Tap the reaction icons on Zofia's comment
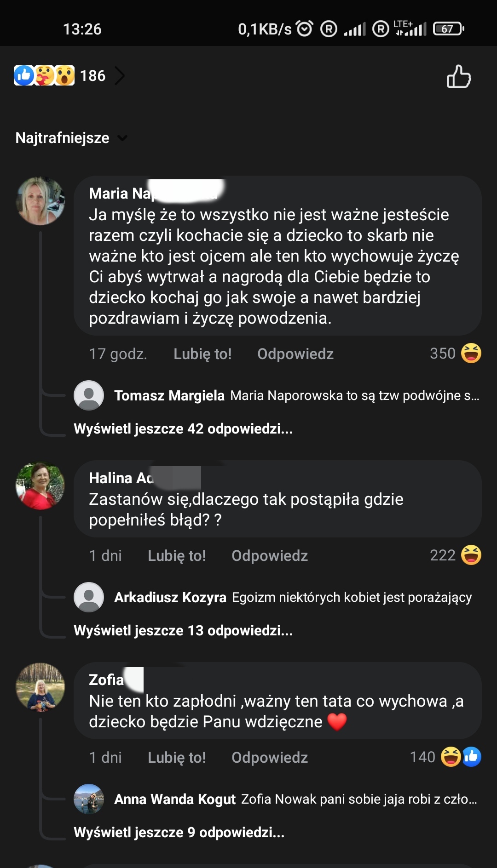The image size is (497, 868). (x=461, y=757)
